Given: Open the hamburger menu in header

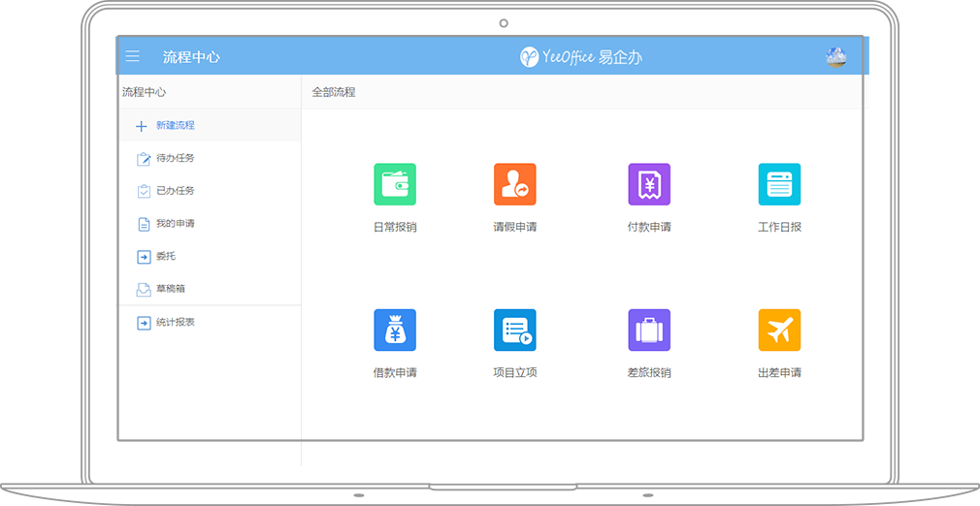Looking at the screenshot, I should pos(133,56).
